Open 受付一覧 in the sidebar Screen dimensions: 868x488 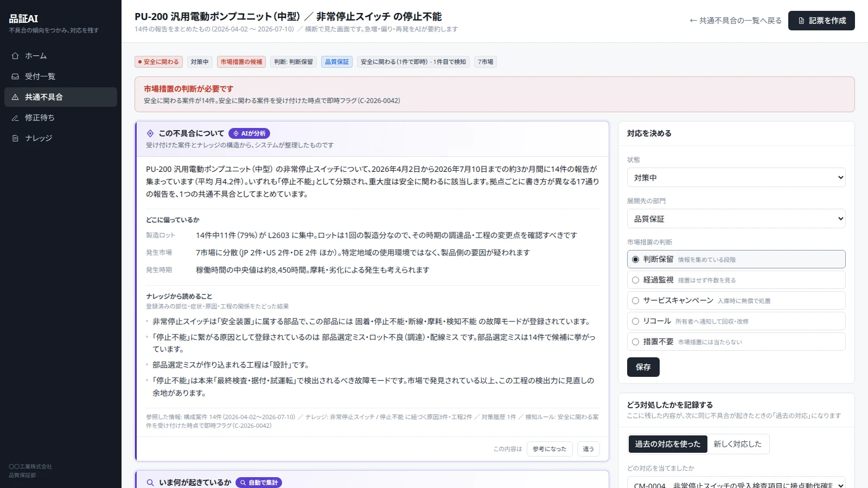click(x=61, y=76)
